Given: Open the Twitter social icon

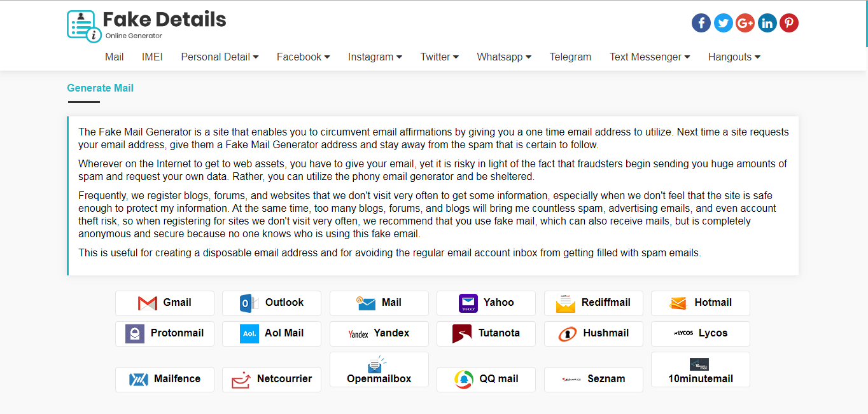Looking at the screenshot, I should tap(723, 24).
